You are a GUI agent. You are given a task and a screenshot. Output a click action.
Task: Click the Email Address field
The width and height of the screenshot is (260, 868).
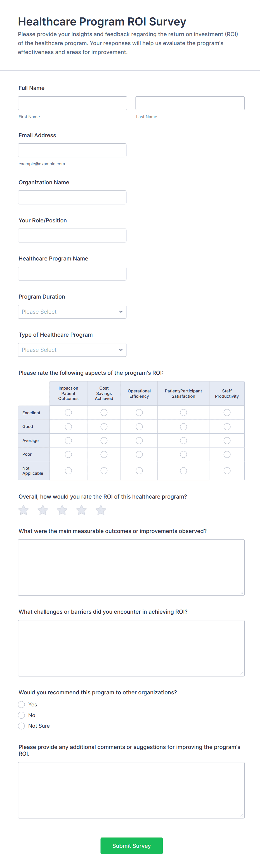[x=72, y=150]
